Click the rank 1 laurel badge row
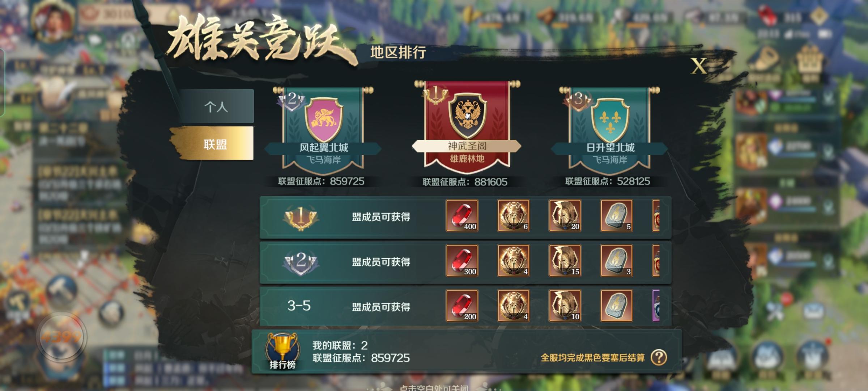This screenshot has height=391, width=868. 465,217
